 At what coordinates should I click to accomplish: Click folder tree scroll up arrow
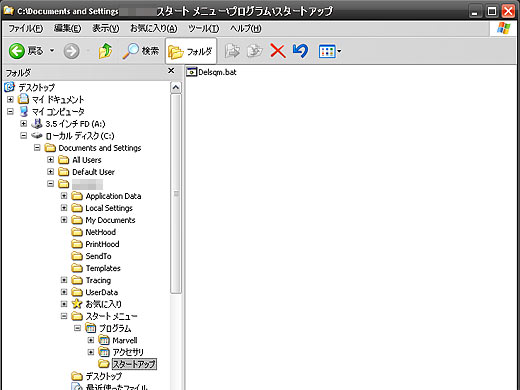coord(176,88)
